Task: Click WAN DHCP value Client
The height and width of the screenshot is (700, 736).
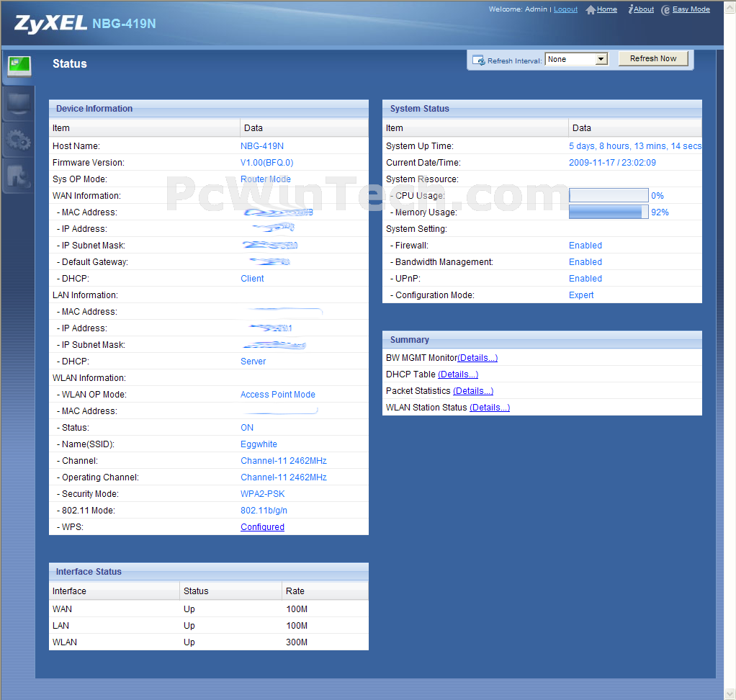Action: 252,279
